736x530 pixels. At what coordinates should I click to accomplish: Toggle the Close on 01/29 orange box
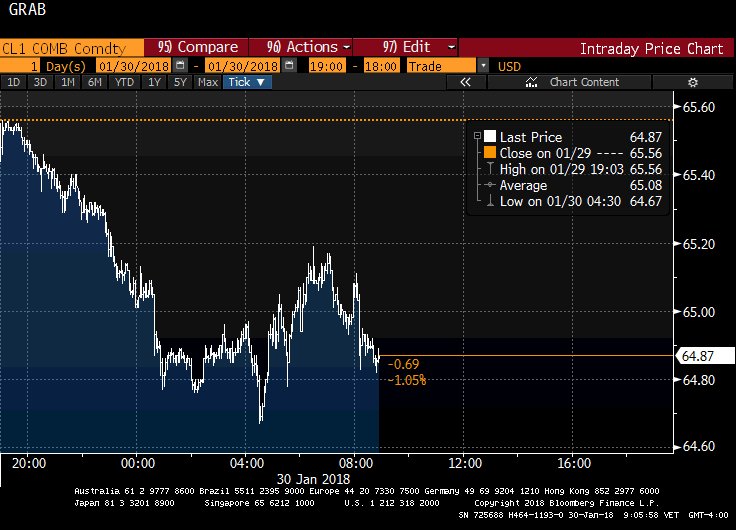490,153
